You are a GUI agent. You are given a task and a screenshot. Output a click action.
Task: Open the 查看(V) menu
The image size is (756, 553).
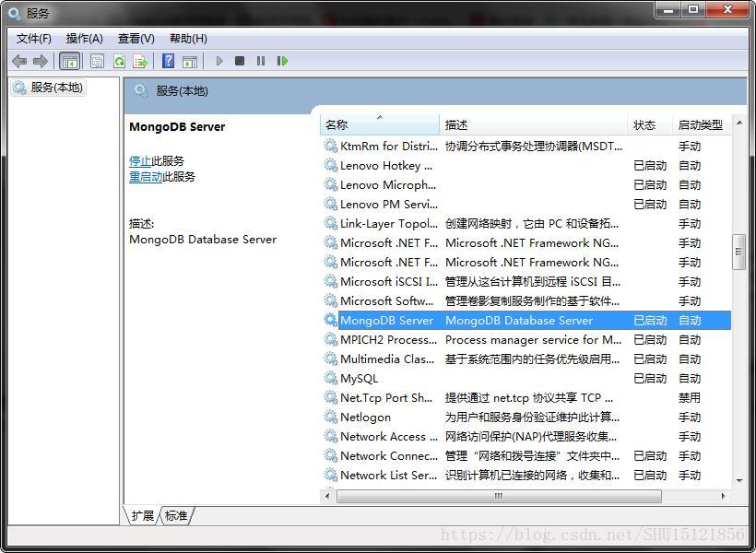click(135, 38)
